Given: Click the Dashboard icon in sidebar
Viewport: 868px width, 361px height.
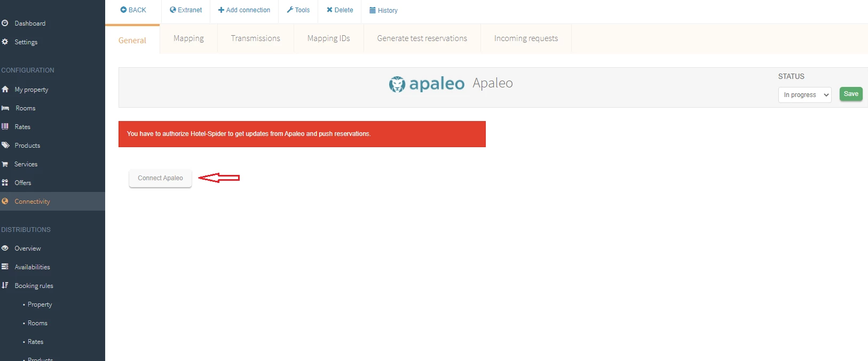Looking at the screenshot, I should click(x=5, y=23).
